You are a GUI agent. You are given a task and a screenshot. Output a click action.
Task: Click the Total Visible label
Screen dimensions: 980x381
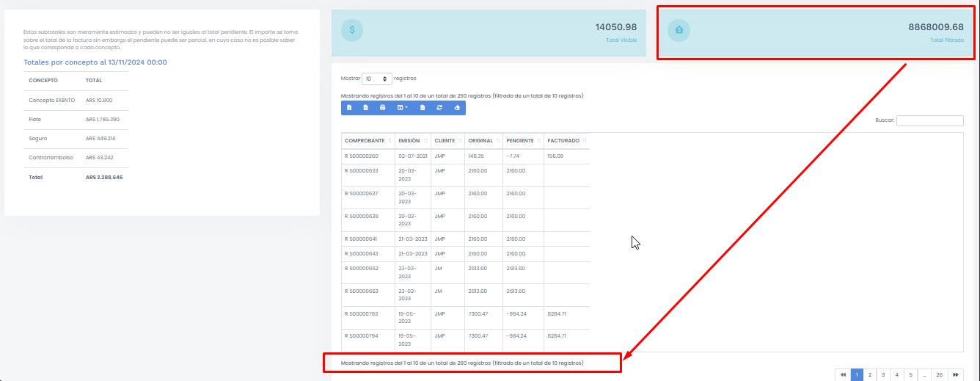tap(621, 40)
